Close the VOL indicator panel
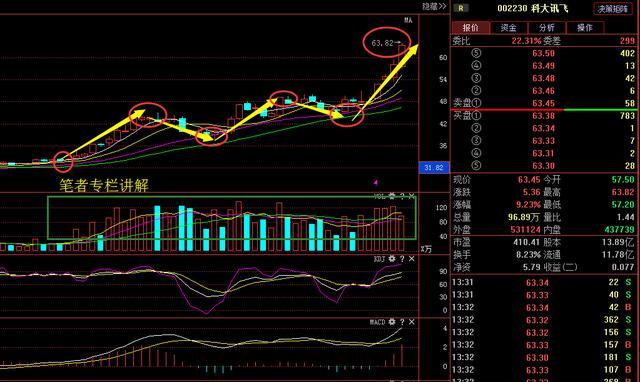640x382 pixels. 411,196
